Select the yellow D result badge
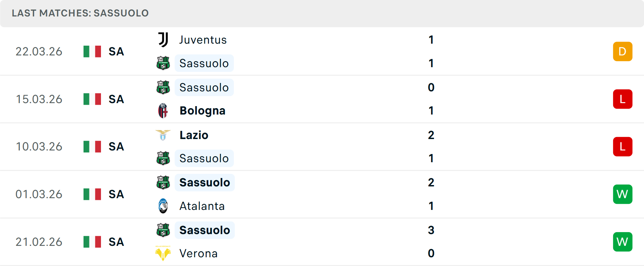This screenshot has width=644, height=266. point(623,51)
